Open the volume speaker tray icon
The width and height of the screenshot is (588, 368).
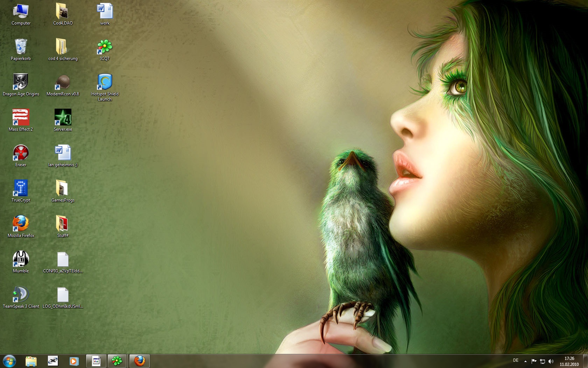[x=551, y=361]
